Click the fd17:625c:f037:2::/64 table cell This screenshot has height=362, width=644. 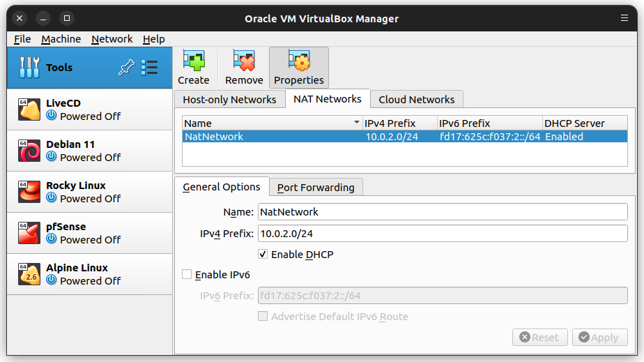tap(490, 137)
